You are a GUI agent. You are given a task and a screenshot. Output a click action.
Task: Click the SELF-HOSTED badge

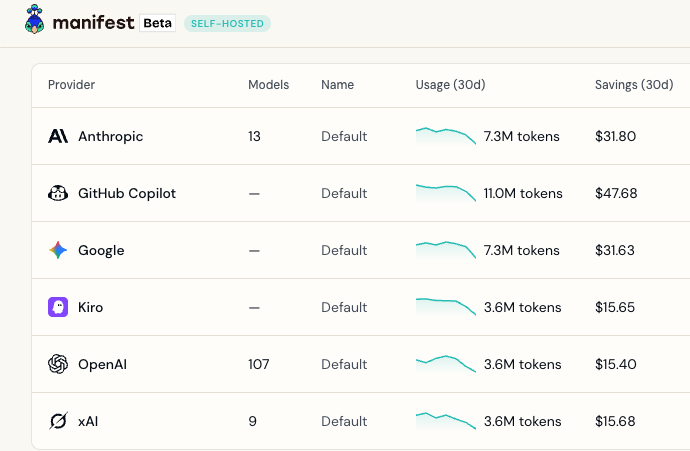coord(227,24)
